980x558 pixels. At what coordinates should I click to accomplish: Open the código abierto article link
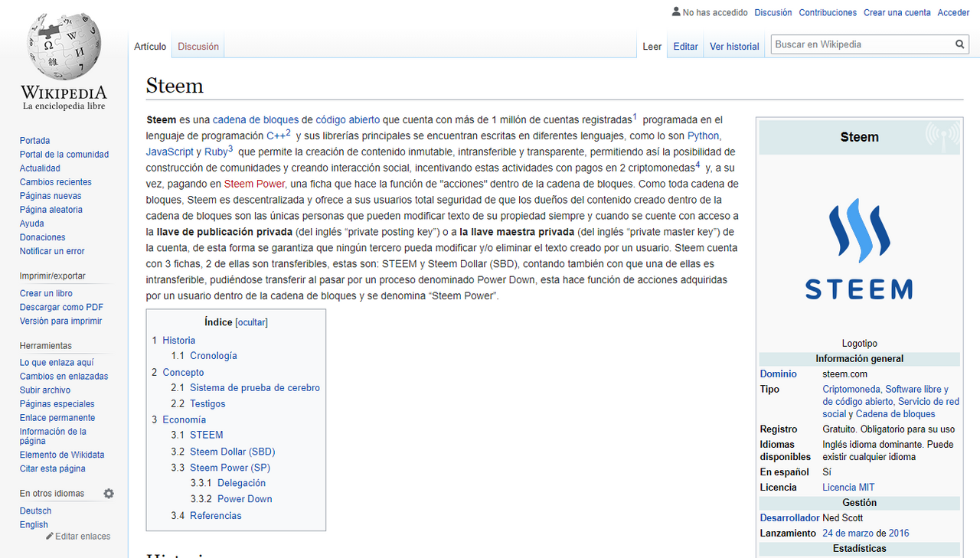point(348,119)
